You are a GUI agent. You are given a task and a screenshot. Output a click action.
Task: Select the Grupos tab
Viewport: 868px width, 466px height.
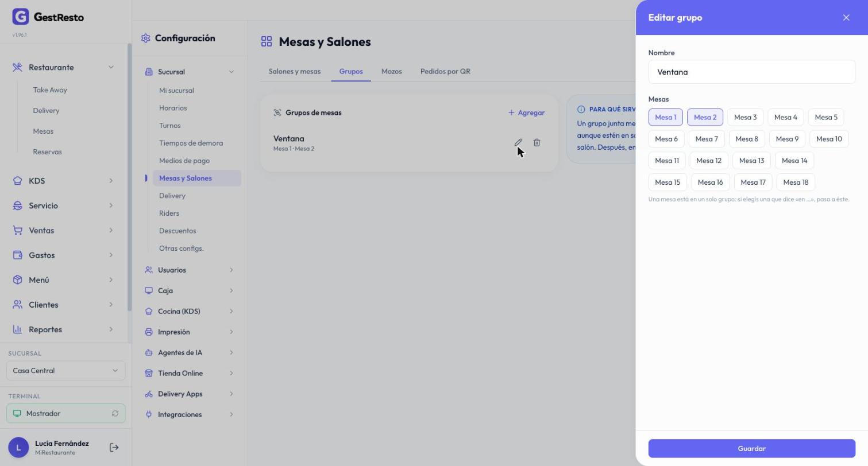351,72
